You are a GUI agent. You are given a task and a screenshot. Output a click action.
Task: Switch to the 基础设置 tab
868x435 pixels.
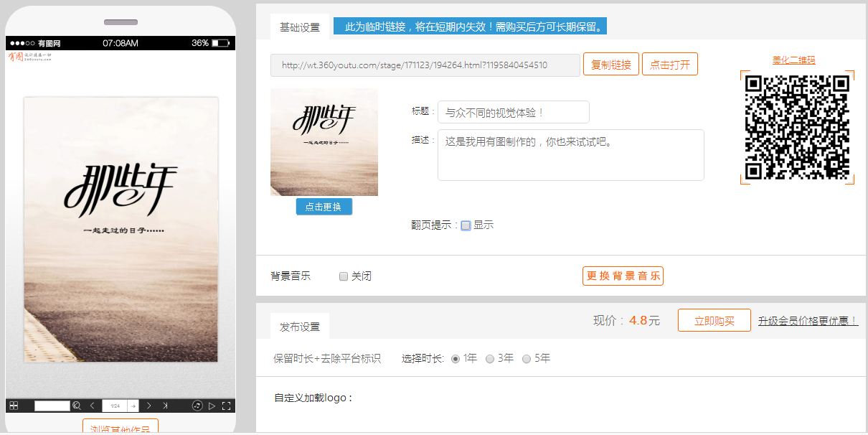coord(300,27)
